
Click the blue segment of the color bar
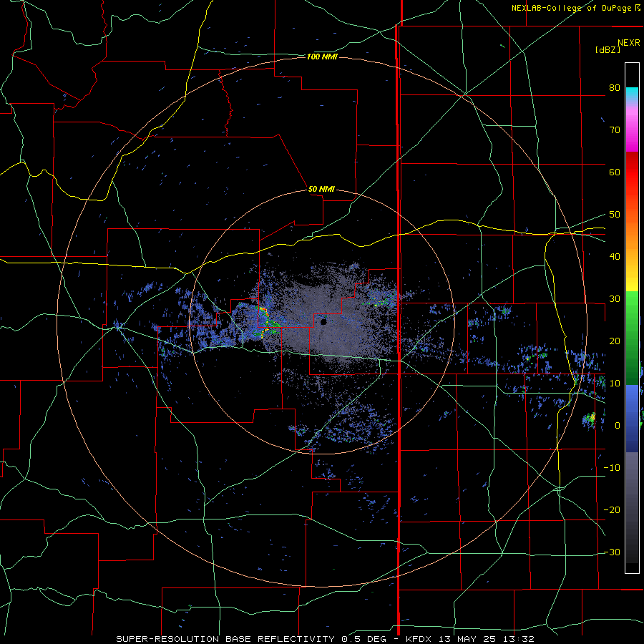[632, 419]
